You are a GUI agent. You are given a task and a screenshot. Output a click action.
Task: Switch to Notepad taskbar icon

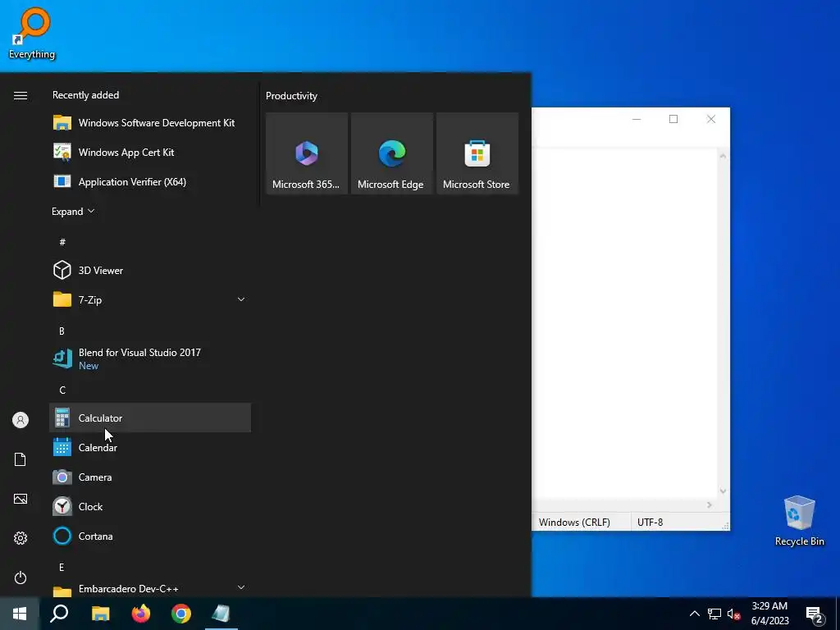tap(221, 614)
